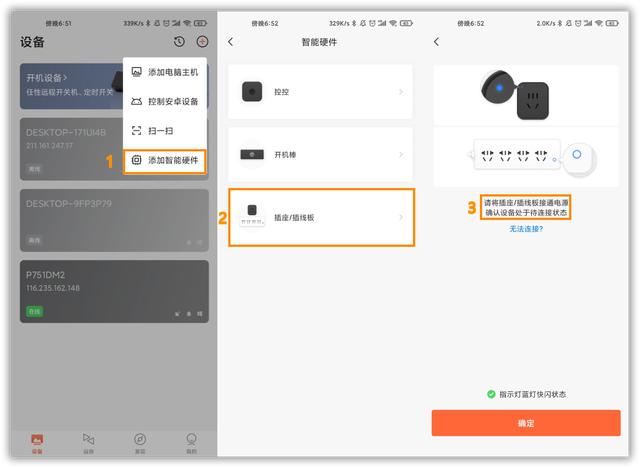Expand the chevron on 控控 row
The image size is (640, 468).
click(401, 92)
